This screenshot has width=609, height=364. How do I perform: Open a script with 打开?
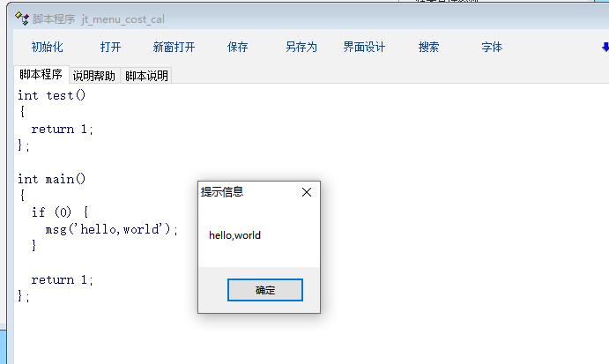click(110, 48)
